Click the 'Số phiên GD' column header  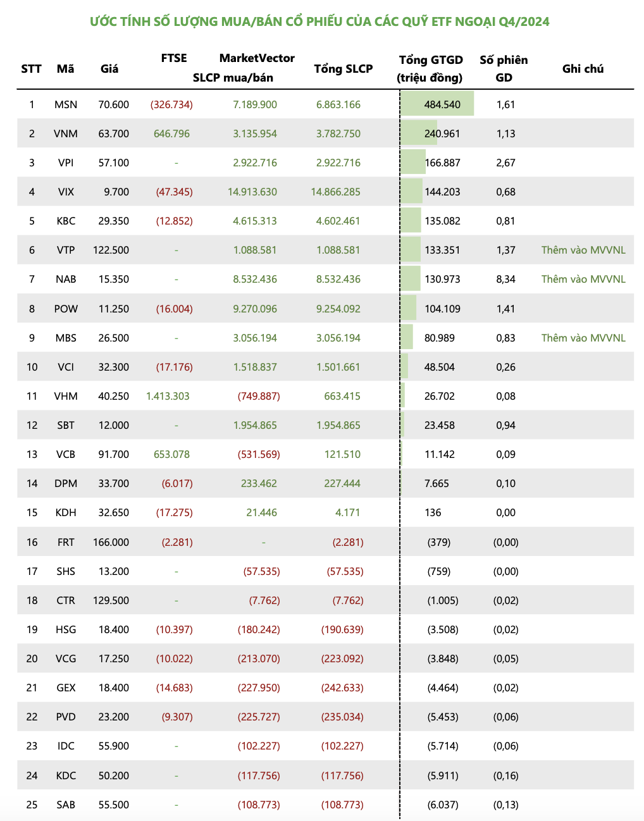504,68
